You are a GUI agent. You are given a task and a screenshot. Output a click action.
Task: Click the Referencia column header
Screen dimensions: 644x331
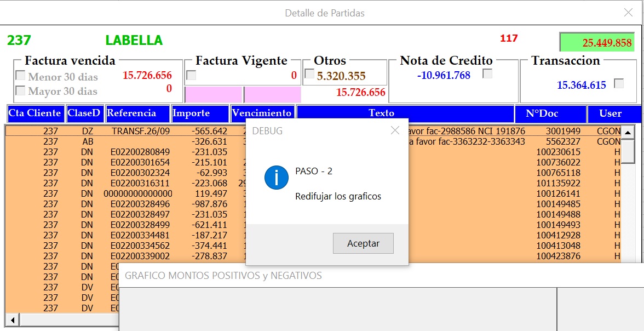137,113
